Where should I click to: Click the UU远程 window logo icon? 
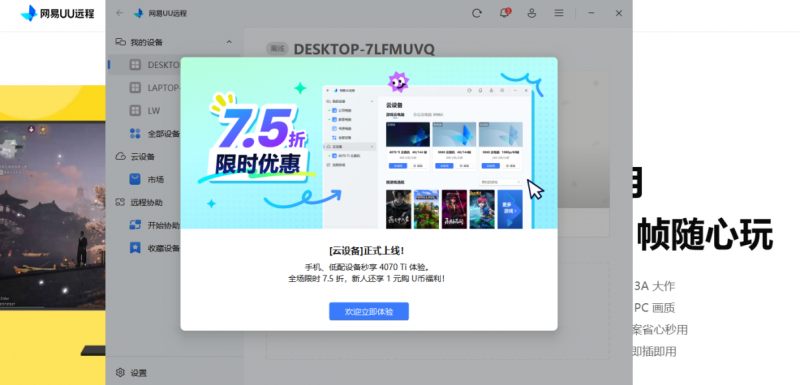tap(138, 13)
